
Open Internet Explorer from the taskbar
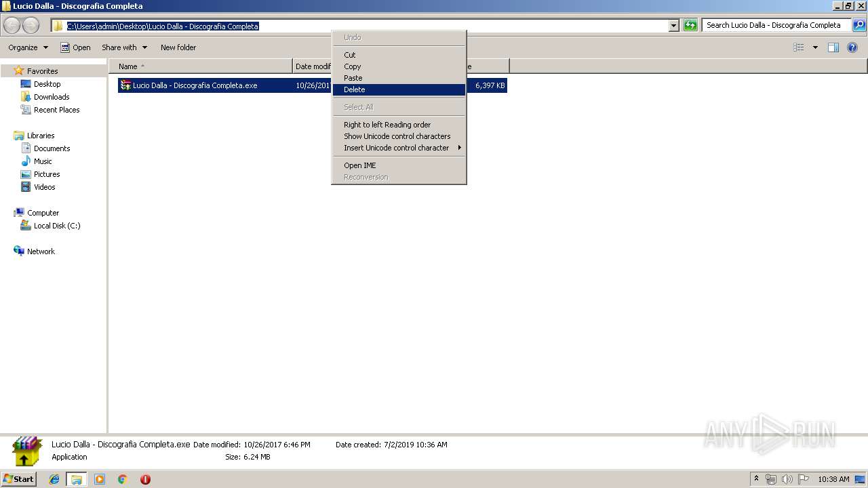click(x=54, y=479)
